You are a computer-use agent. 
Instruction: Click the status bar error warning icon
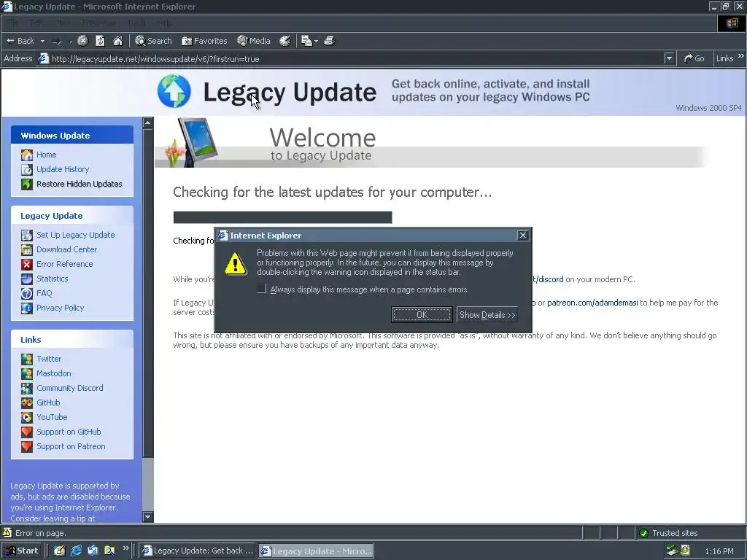click(x=7, y=532)
